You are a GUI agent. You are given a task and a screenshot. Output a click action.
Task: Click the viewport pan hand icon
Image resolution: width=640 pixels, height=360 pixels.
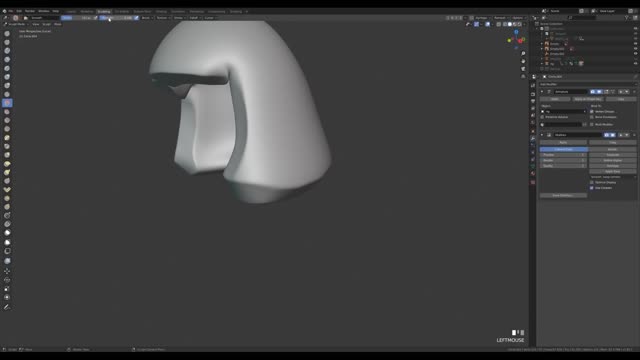coord(523,61)
